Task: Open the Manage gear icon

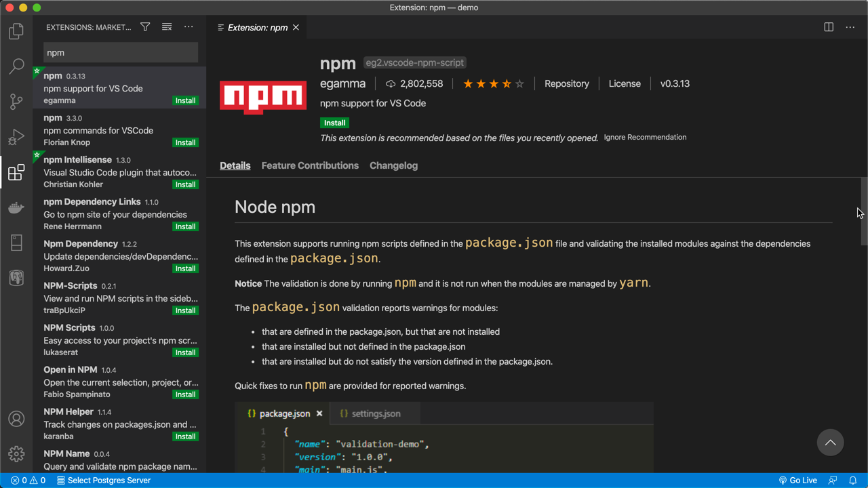Action: coord(16,453)
